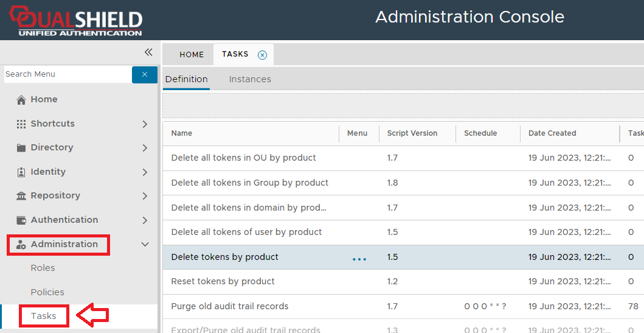Viewport: 644px width, 333px height.
Task: Close the TASKS tab
Action: pyautogui.click(x=262, y=55)
